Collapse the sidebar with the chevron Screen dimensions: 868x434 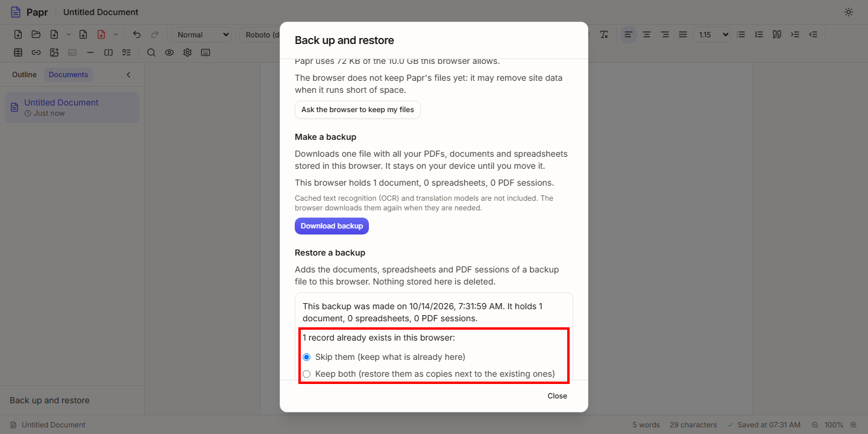coord(128,75)
